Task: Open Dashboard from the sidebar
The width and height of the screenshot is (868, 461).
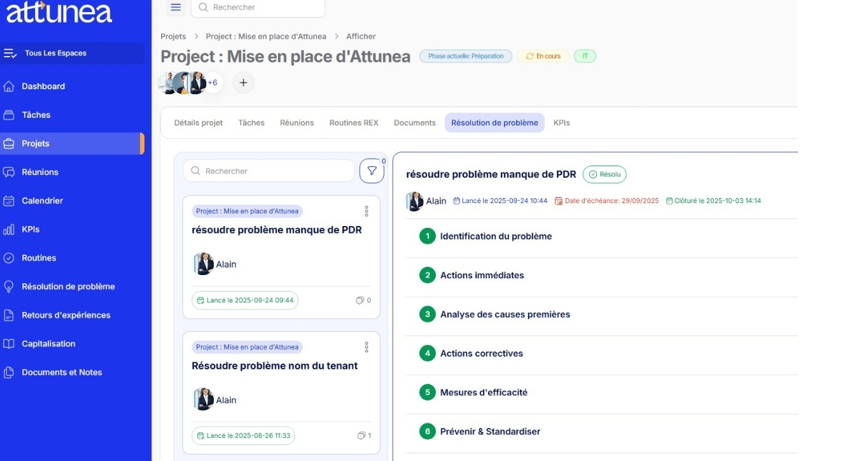Action: (43, 87)
